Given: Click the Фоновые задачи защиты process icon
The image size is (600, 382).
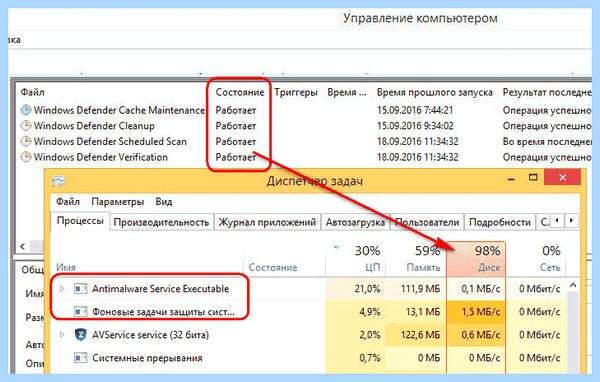Looking at the screenshot, I should tap(80, 312).
